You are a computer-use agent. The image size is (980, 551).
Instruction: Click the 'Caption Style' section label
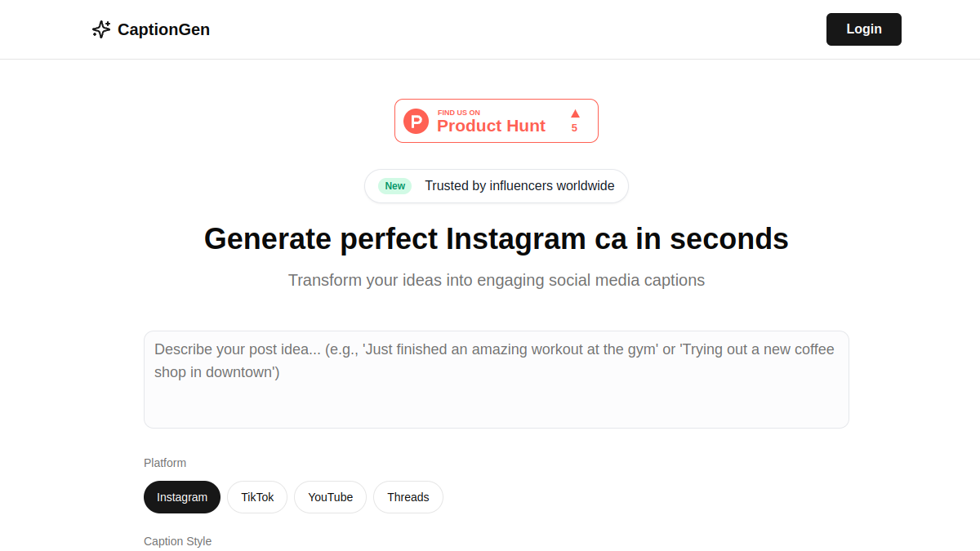click(177, 541)
